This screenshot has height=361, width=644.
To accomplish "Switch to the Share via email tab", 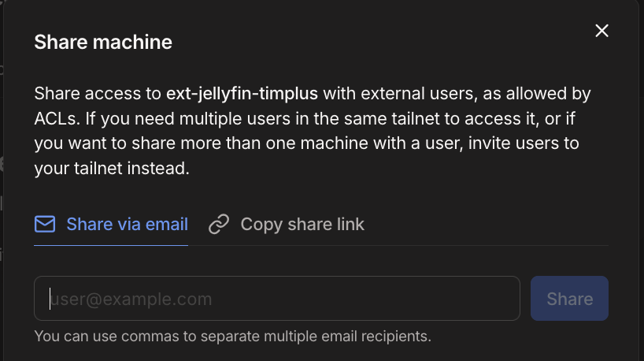I will click(127, 225).
